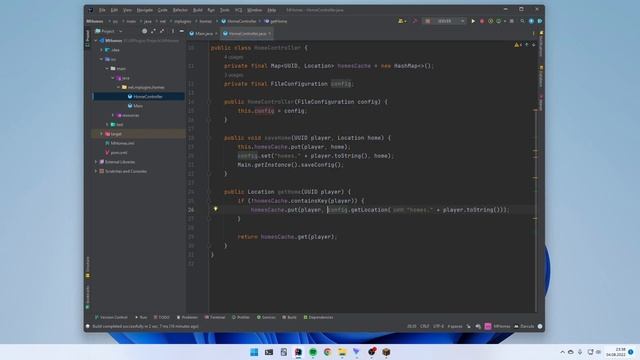Hide the Project panel with minus icon
The image size is (640, 360).
coord(182,31)
